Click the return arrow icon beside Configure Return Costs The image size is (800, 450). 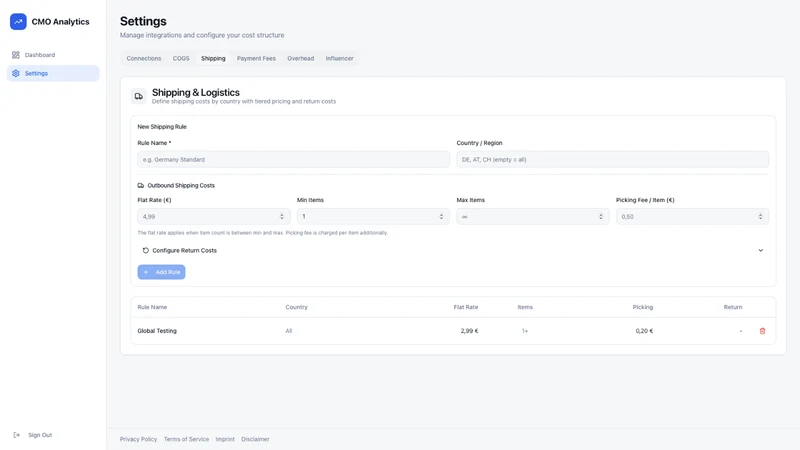145,251
